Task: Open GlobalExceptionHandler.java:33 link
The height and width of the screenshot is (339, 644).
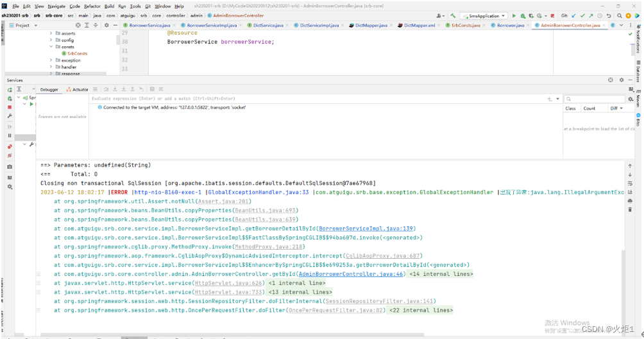Action: pos(258,193)
